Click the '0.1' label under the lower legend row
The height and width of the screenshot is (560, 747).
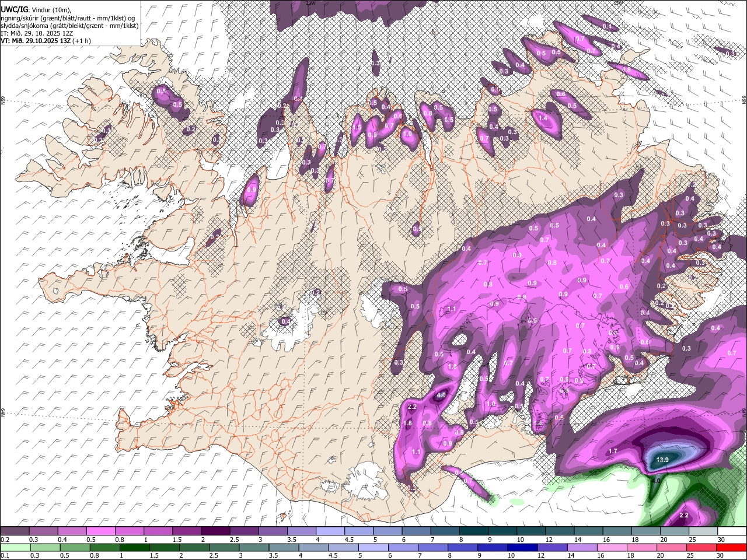(5, 556)
